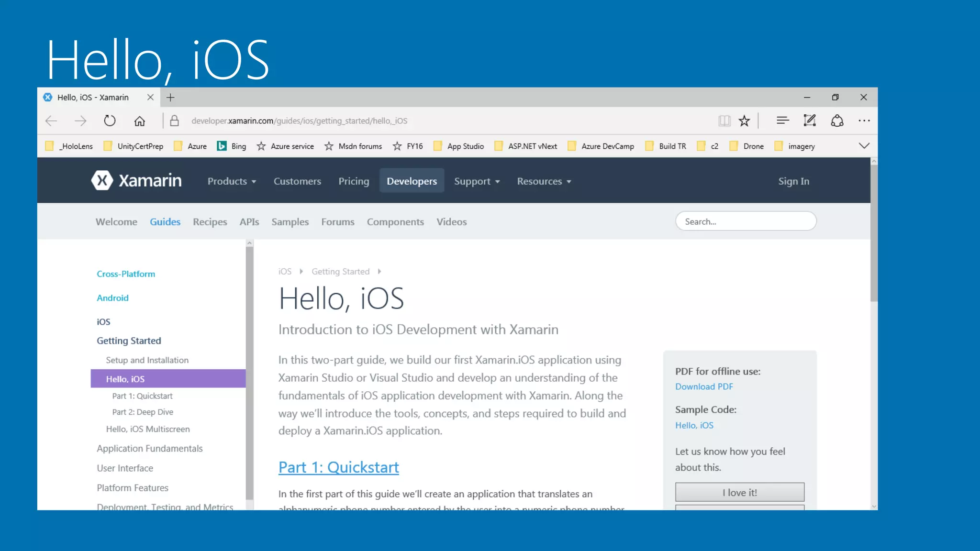Image resolution: width=980 pixels, height=551 pixels.
Task: Switch to the Forums tab
Action: click(x=338, y=222)
